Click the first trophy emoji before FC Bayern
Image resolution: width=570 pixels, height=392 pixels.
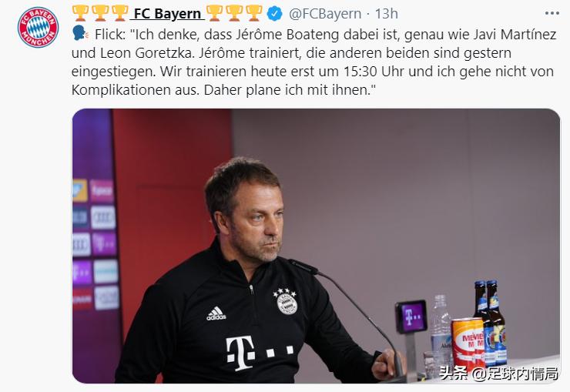coord(80,13)
